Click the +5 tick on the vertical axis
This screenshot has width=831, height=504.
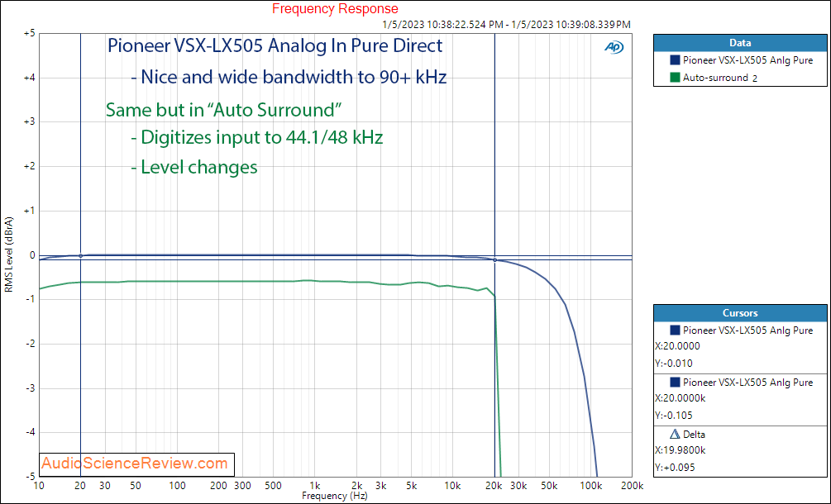pos(29,33)
